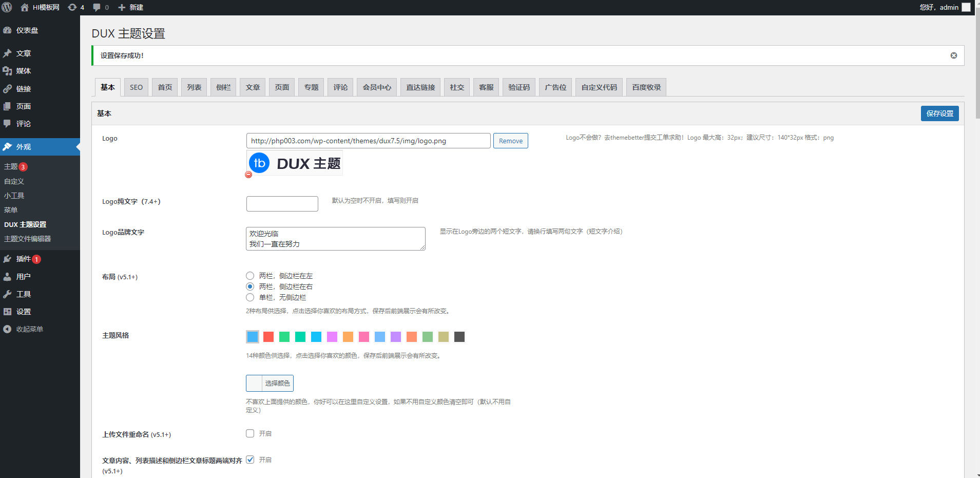Viewport: 980px width, 478px height.
Task: Open the HI模板网 site home icon
Action: tap(25, 7)
